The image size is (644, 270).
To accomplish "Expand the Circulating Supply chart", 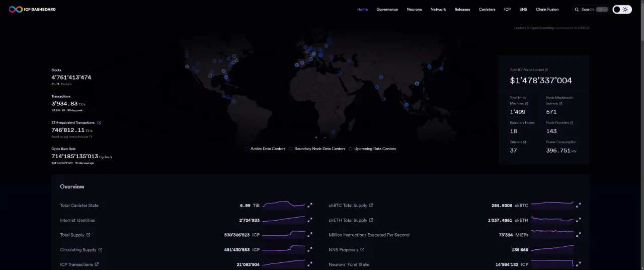I will click(310, 249).
